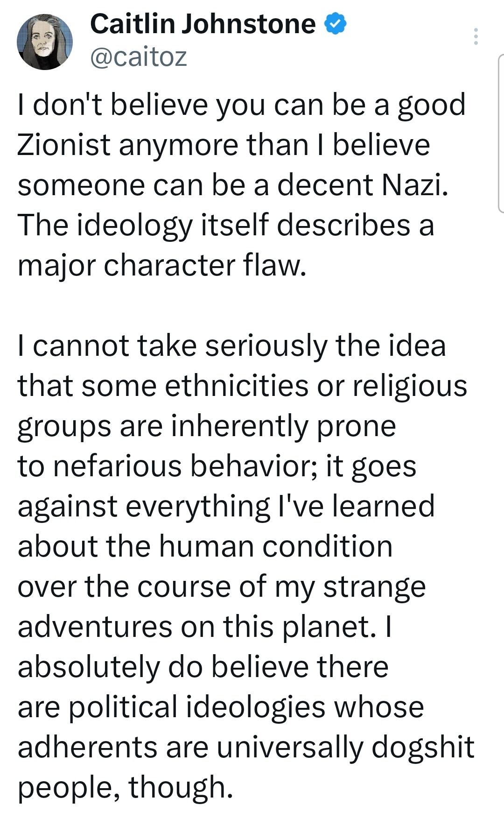
Task: Tap the line "The ideology itself describes a"
Action: 226,225
